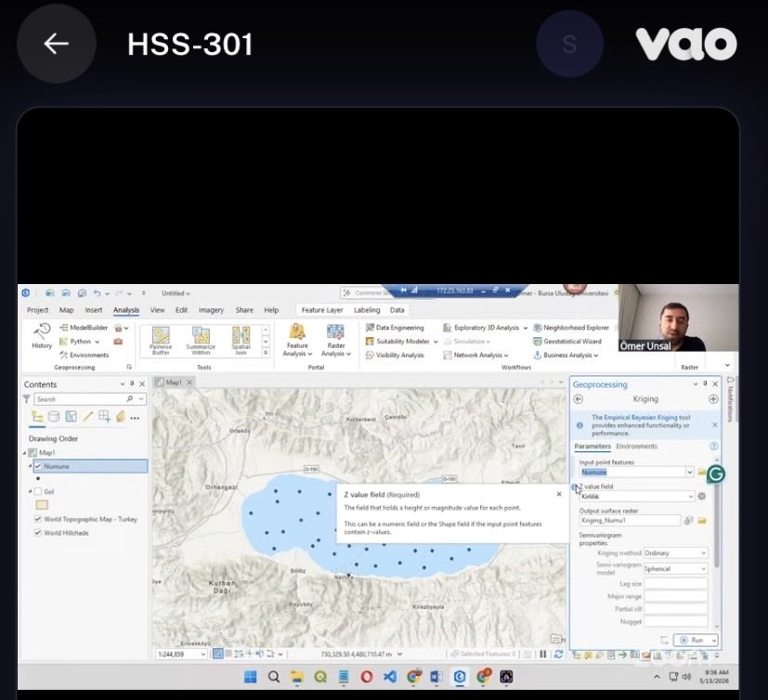Open Kriging tool help question mark
Screen dimensions: 768x700
713,446
